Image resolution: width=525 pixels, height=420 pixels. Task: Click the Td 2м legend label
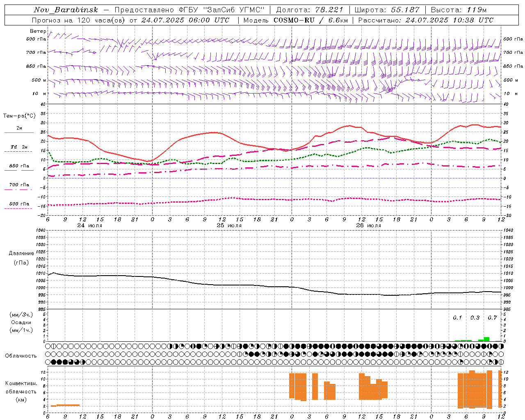pyautogui.click(x=19, y=147)
